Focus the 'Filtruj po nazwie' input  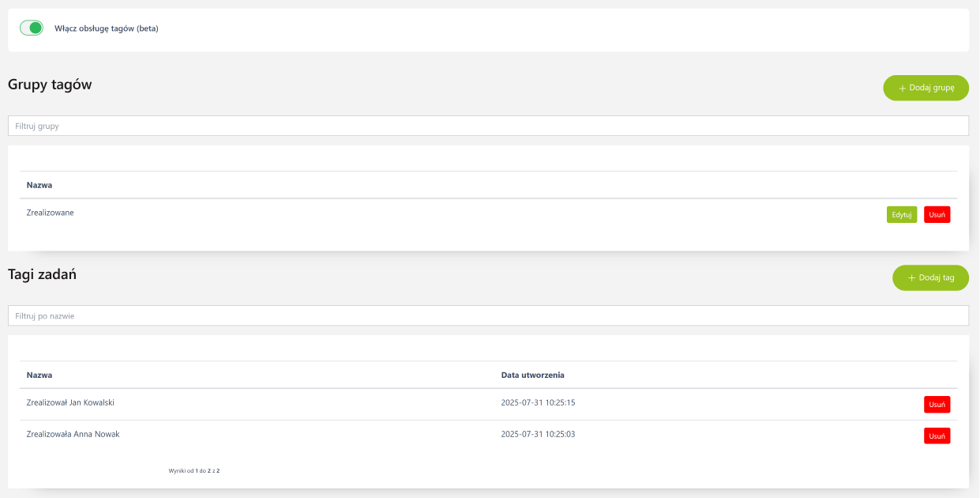click(488, 315)
